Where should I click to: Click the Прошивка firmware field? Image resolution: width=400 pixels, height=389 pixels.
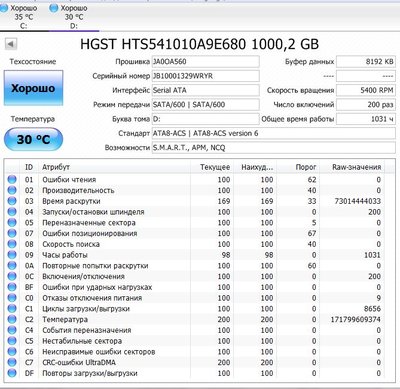(x=205, y=61)
